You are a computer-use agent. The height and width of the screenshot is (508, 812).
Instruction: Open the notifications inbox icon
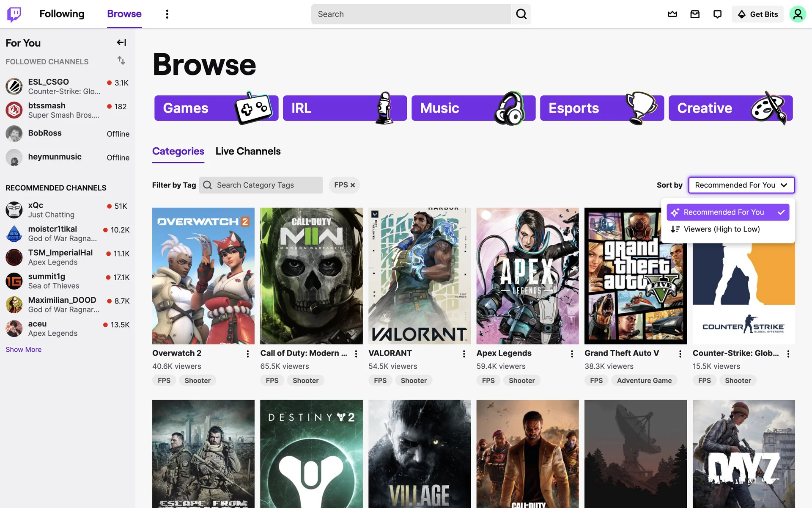695,14
